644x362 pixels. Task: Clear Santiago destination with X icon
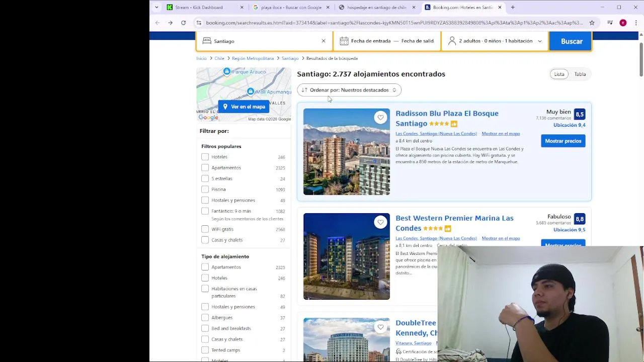[x=324, y=41]
